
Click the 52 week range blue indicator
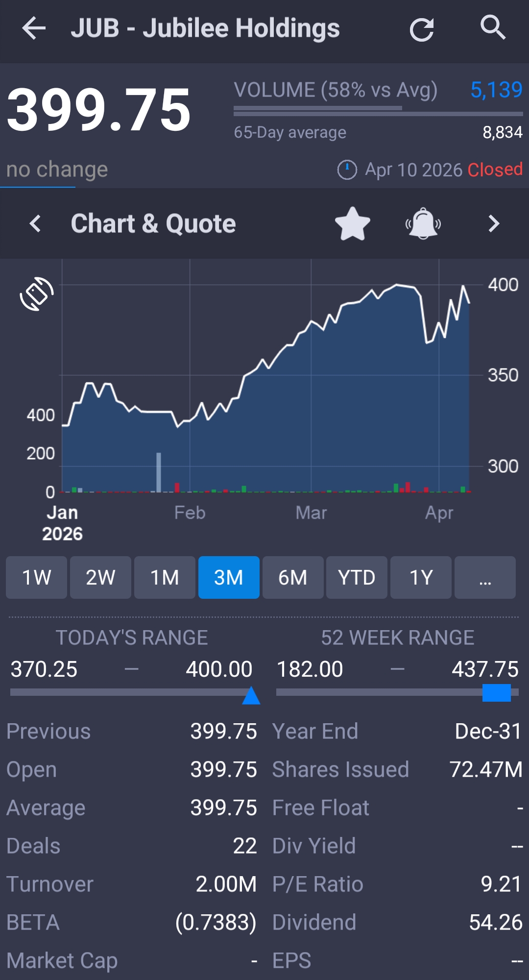pyautogui.click(x=496, y=693)
